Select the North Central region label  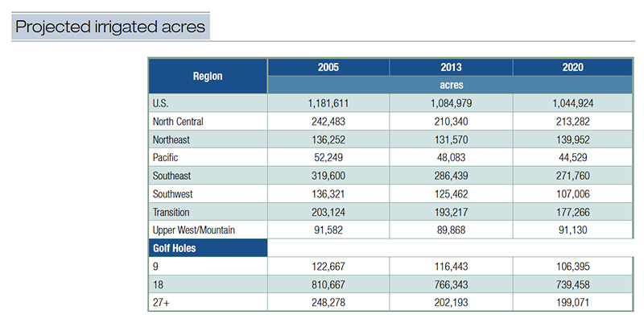point(178,122)
